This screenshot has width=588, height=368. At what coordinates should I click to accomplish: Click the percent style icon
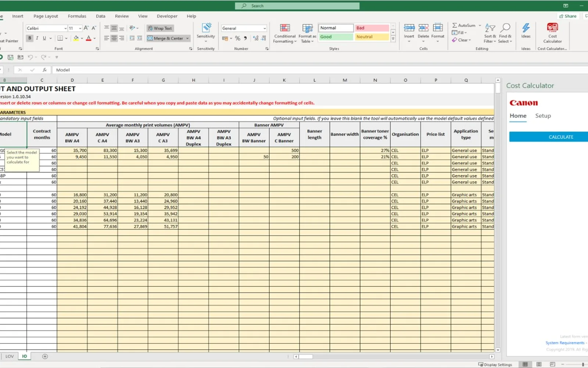point(238,38)
